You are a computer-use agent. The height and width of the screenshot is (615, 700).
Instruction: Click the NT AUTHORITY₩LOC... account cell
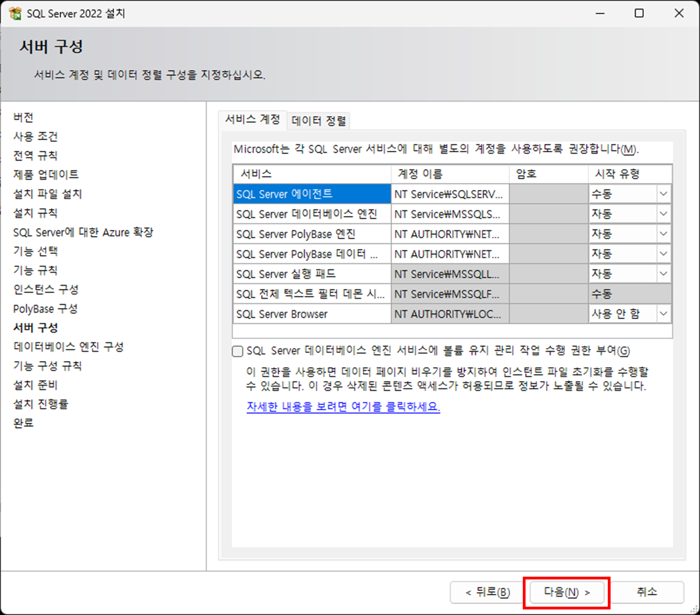click(450, 314)
